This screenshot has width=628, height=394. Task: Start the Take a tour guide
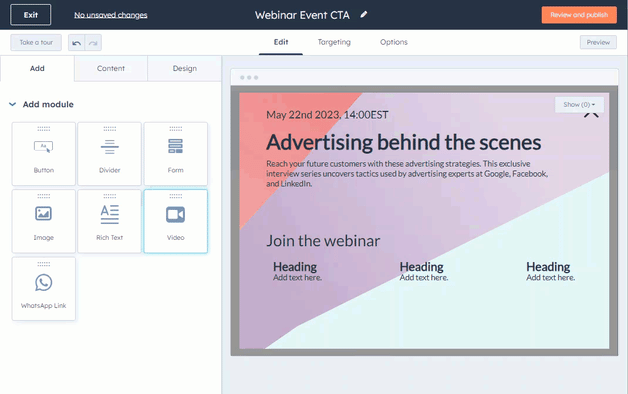point(36,42)
